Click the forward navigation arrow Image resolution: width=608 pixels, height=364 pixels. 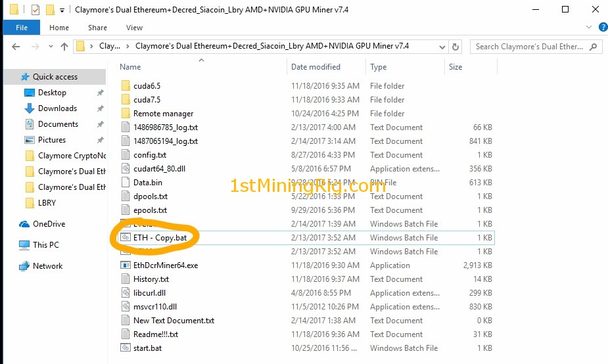[35, 47]
